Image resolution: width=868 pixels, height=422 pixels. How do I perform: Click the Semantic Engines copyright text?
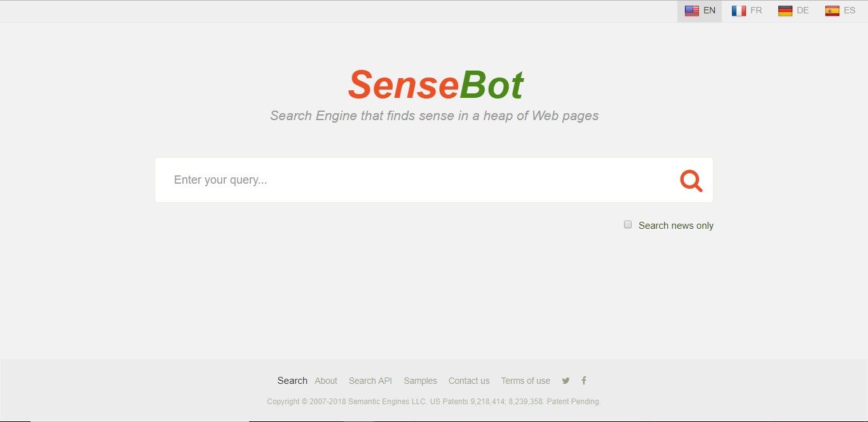coord(434,402)
